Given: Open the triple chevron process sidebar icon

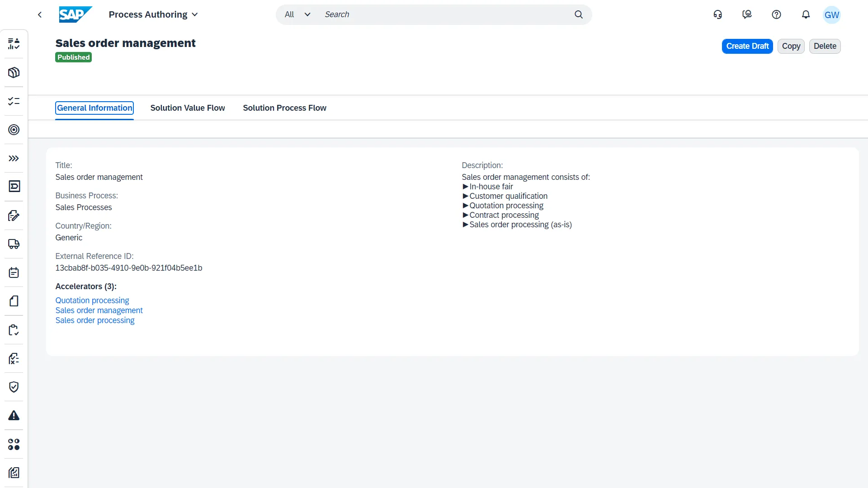Looking at the screenshot, I should click(x=14, y=158).
